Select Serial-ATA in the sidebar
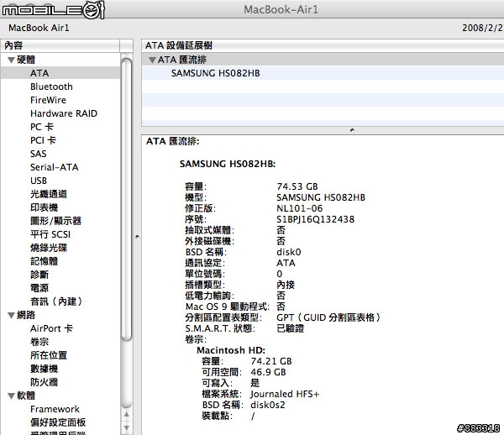504x435 pixels. click(55, 167)
